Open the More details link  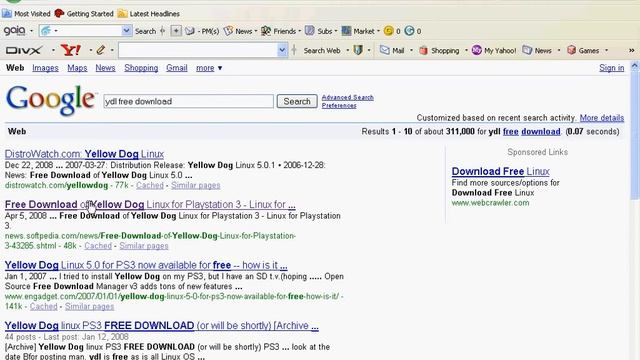[x=602, y=118]
